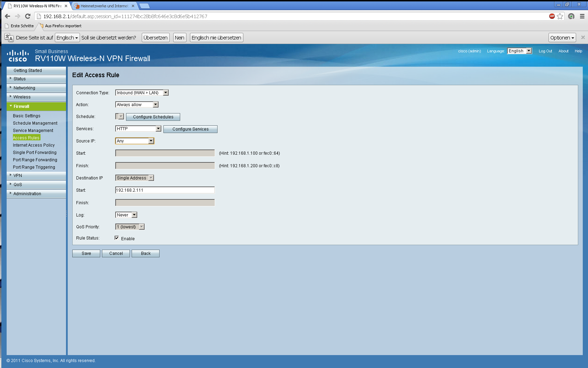Image resolution: width=588 pixels, height=368 pixels.
Task: Open the AdBlock Plus extension icon
Action: [552, 16]
